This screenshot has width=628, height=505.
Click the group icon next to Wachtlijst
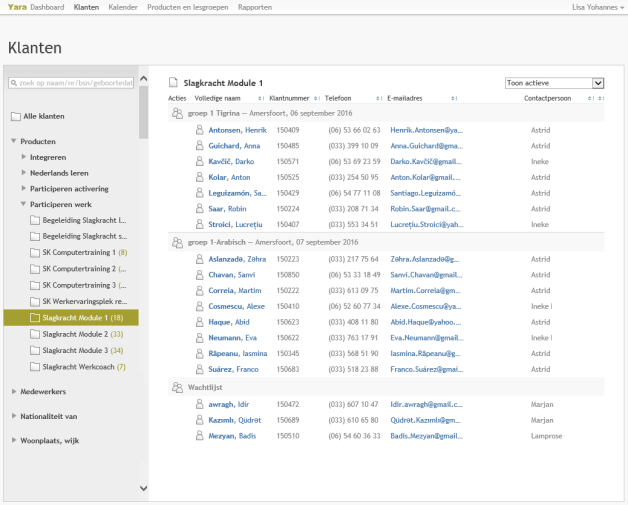(x=177, y=388)
